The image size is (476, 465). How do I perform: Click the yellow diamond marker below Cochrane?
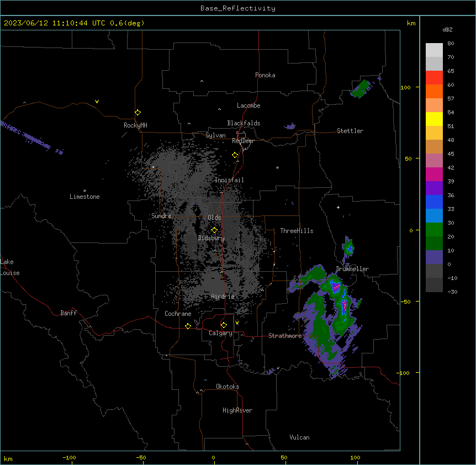tap(188, 326)
